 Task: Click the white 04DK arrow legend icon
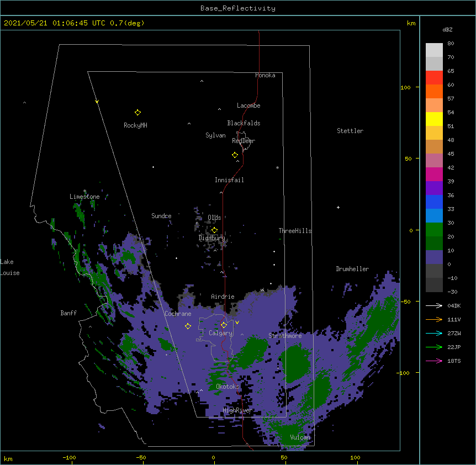434,305
